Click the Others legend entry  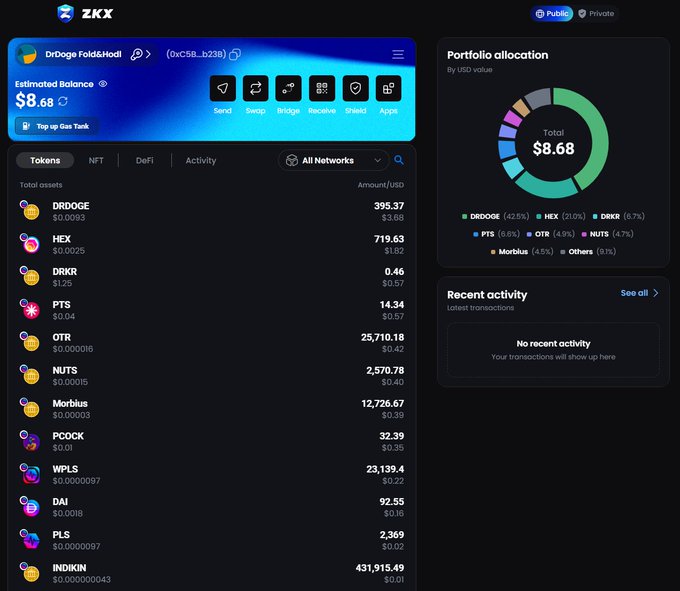[x=588, y=251]
